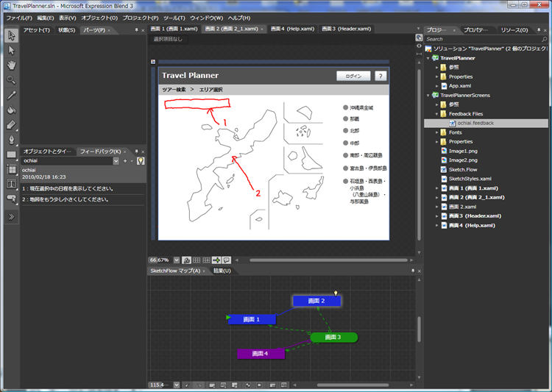
Task: Click the ? help button on artboard
Action: (x=381, y=76)
